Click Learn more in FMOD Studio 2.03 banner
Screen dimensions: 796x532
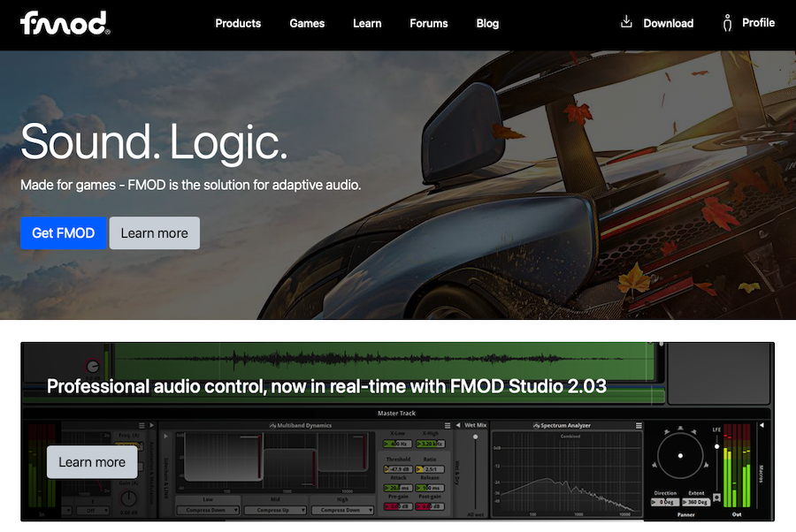click(92, 462)
